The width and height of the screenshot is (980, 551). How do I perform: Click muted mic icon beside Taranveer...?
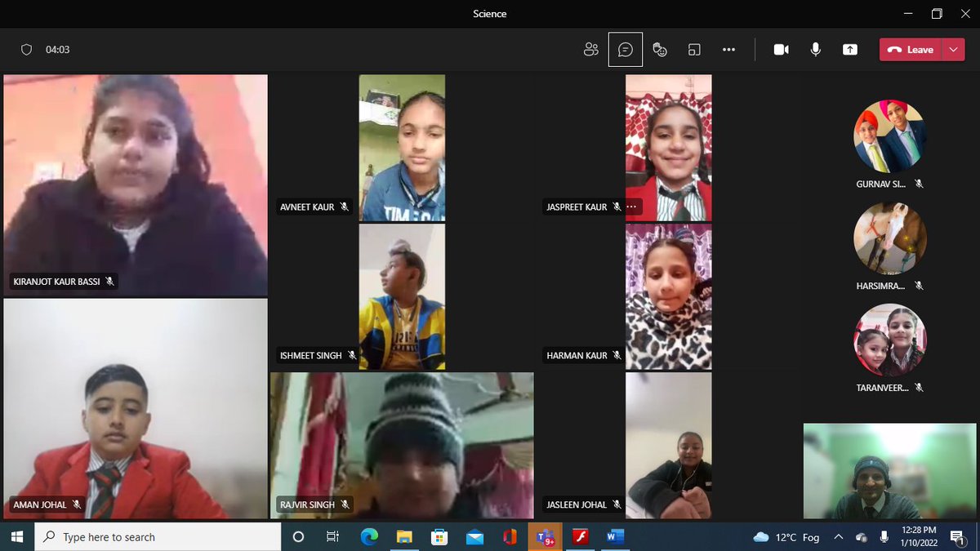(919, 388)
